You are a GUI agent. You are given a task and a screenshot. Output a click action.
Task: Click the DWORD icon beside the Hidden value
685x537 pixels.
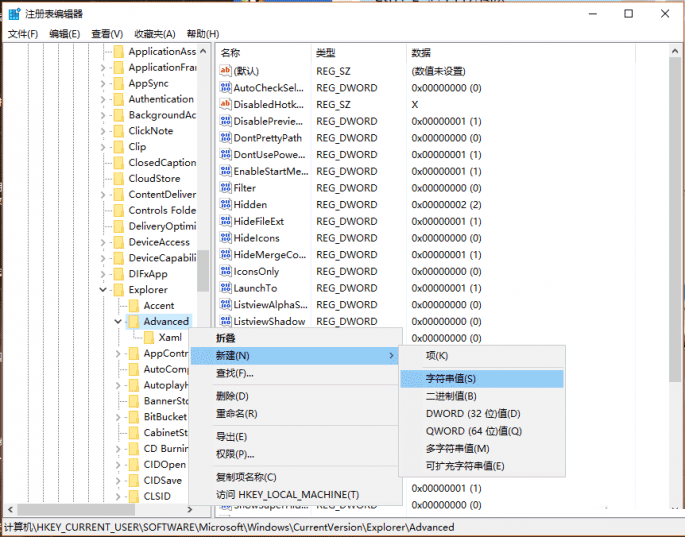pos(225,205)
